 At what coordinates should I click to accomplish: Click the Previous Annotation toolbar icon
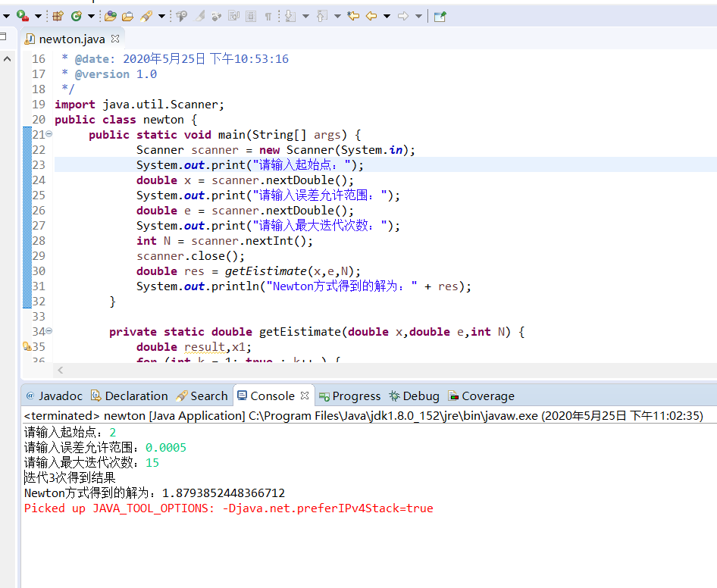[x=322, y=17]
